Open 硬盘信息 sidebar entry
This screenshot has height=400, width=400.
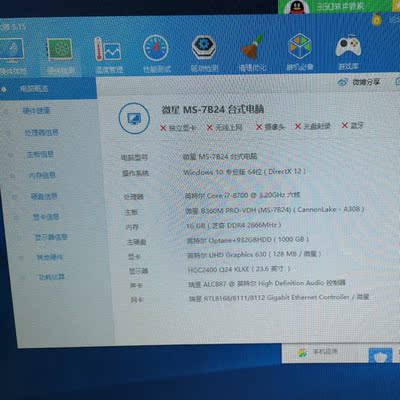pyautogui.click(x=44, y=196)
